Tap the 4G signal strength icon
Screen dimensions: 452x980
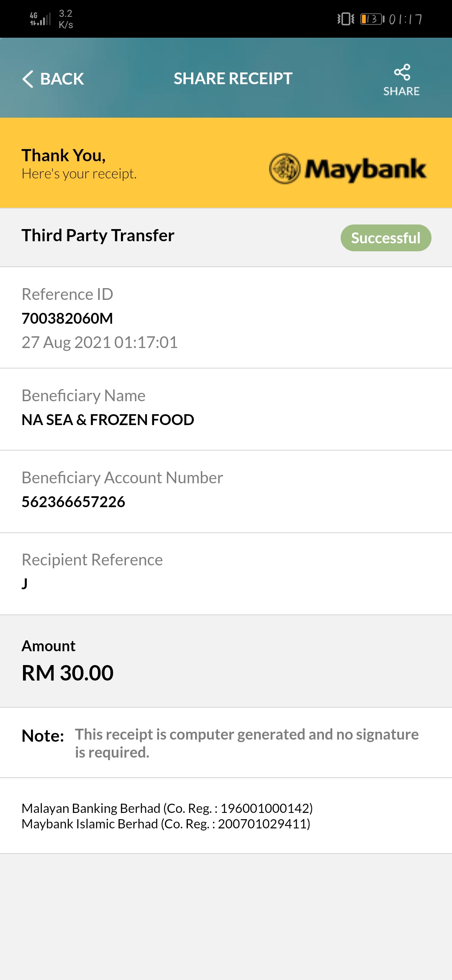coord(40,19)
